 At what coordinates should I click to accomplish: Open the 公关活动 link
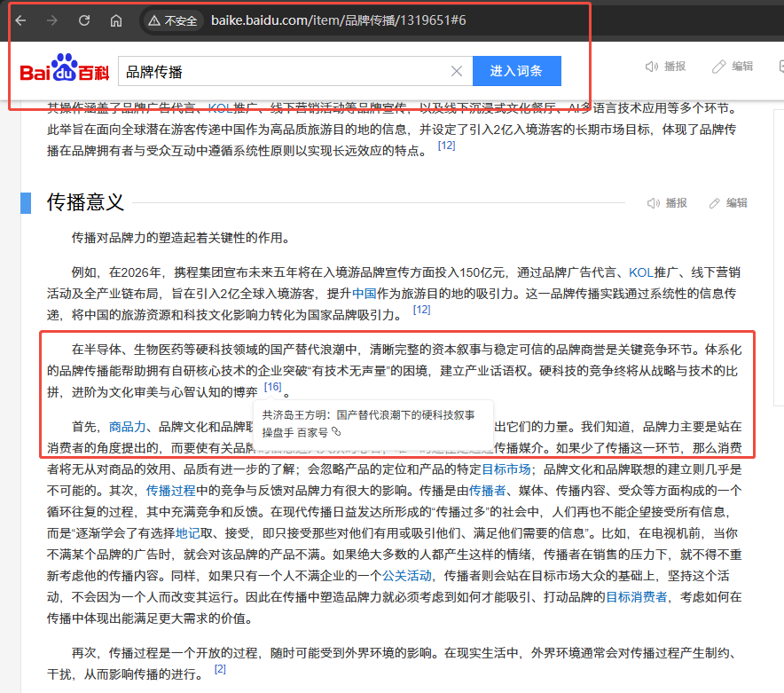coord(407,576)
